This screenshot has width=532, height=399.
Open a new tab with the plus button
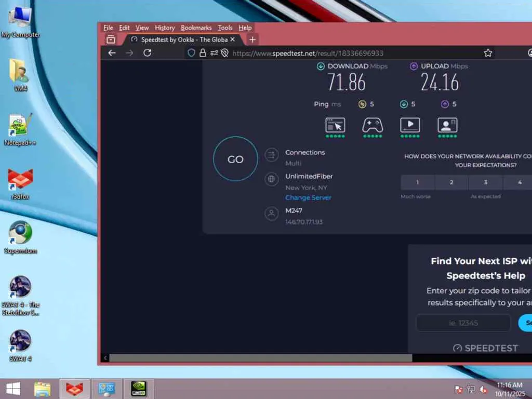[252, 39]
